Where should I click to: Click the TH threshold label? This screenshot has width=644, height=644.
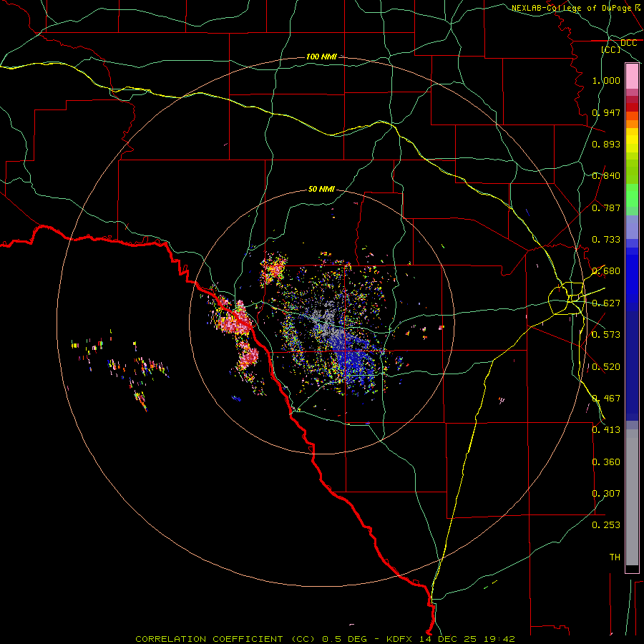[615, 557]
